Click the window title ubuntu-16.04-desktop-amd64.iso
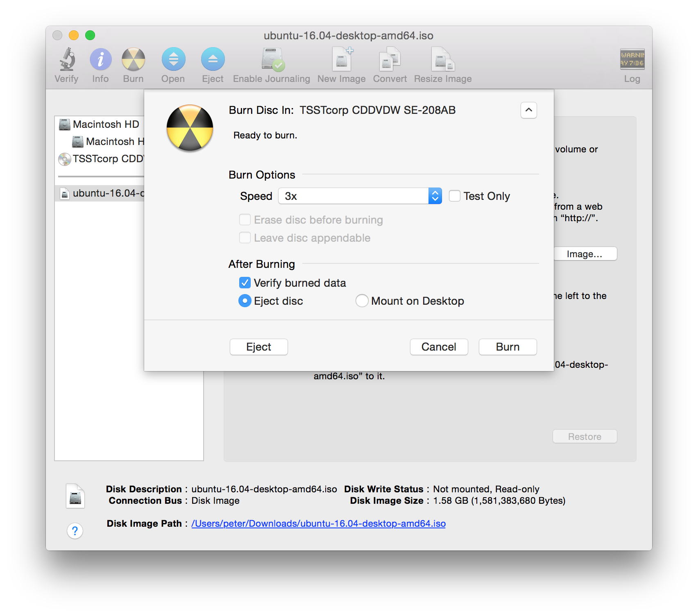Viewport: 698px width, 616px height. 349,36
